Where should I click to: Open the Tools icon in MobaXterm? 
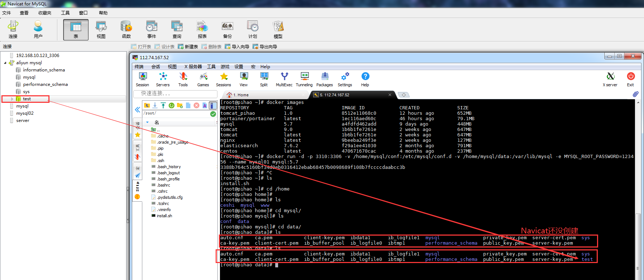click(x=183, y=79)
